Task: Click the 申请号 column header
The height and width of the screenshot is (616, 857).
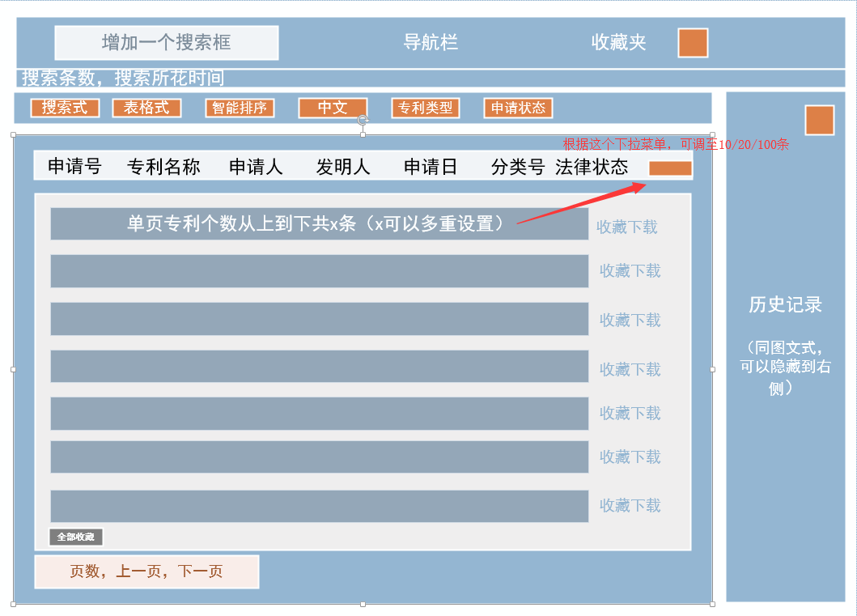Action: coord(74,166)
